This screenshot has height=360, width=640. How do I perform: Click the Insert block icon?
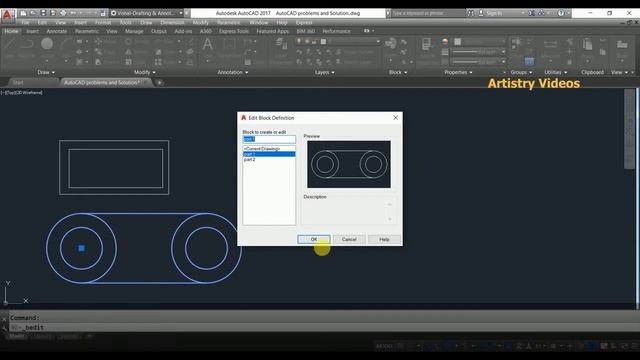[x=391, y=45]
